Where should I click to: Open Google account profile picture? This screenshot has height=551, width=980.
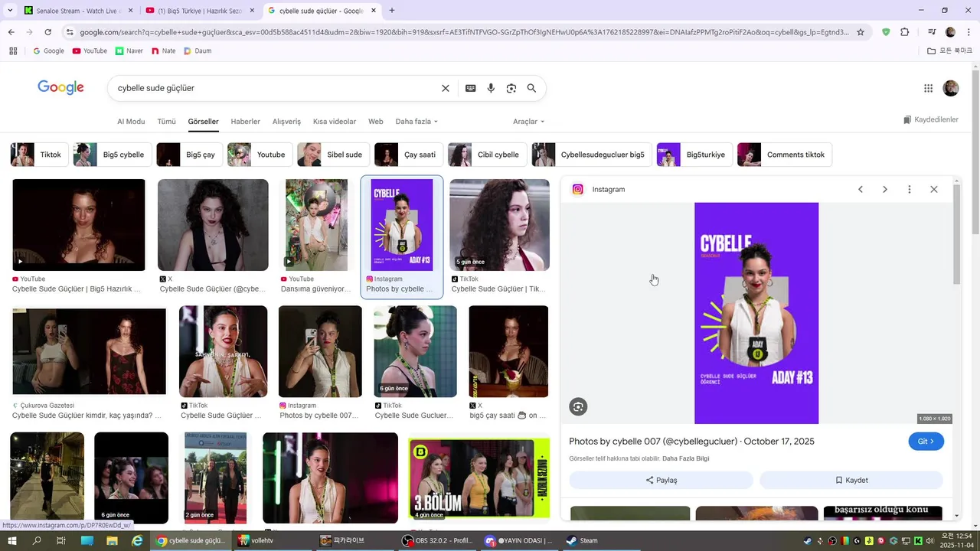951,88
